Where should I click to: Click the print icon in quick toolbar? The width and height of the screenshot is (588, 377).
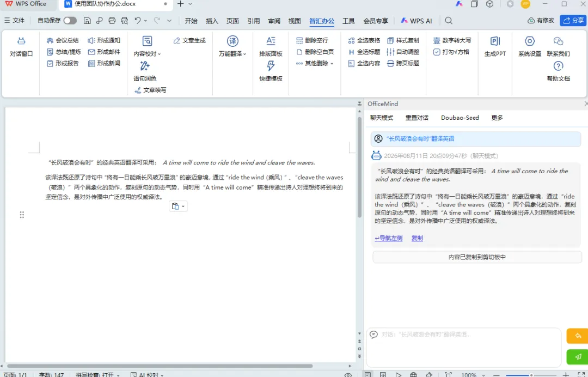pyautogui.click(x=112, y=21)
